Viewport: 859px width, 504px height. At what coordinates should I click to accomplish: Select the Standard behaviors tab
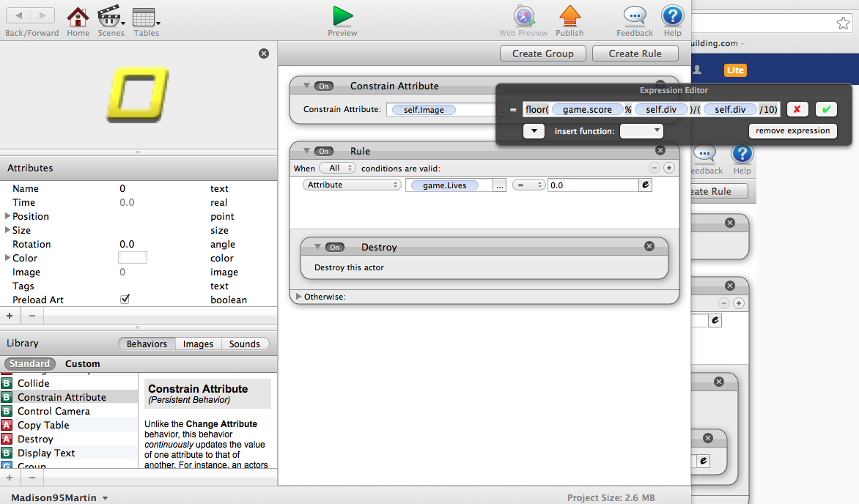click(29, 363)
